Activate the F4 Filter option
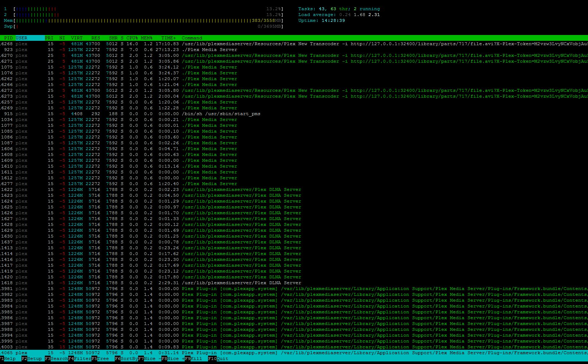 coord(80,359)
